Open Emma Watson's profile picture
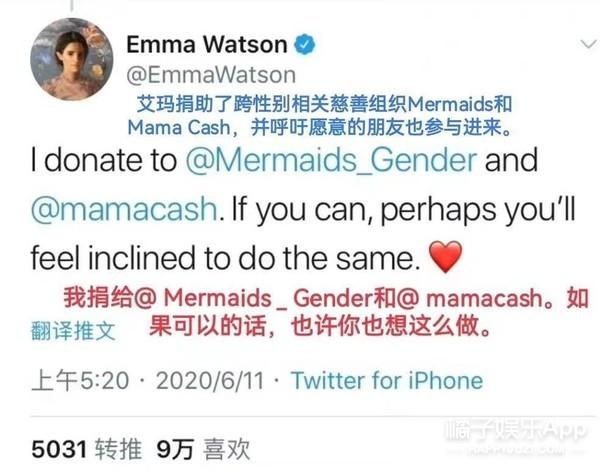The width and height of the screenshot is (600, 470). (x=72, y=59)
